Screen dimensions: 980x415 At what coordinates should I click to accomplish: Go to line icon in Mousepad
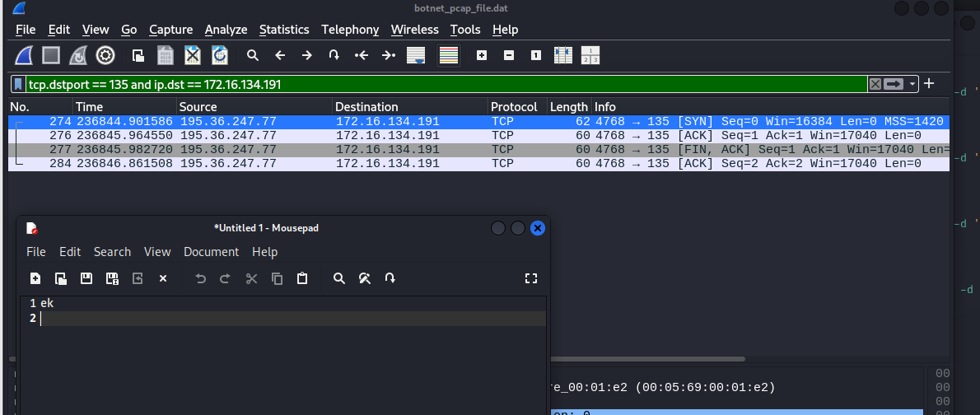tap(390, 278)
